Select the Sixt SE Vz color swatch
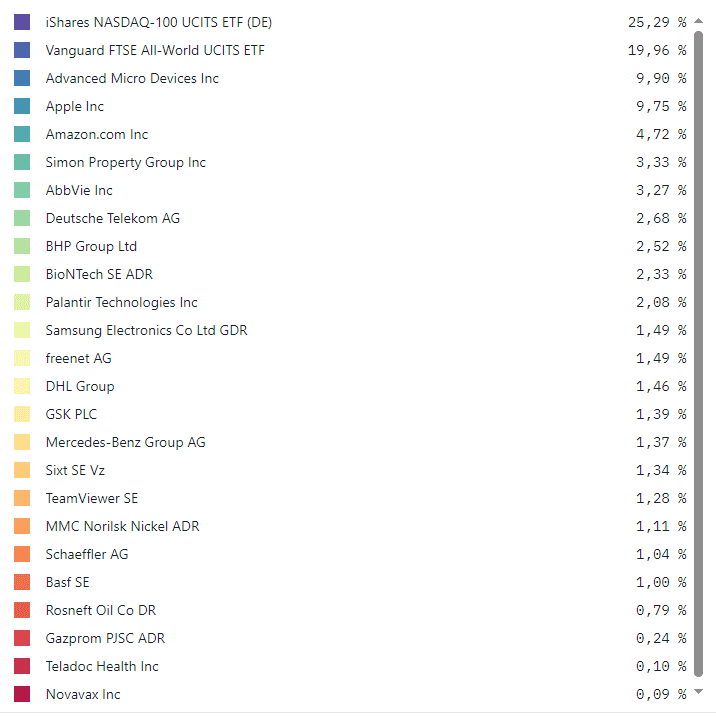716x716 pixels. [x=22, y=470]
